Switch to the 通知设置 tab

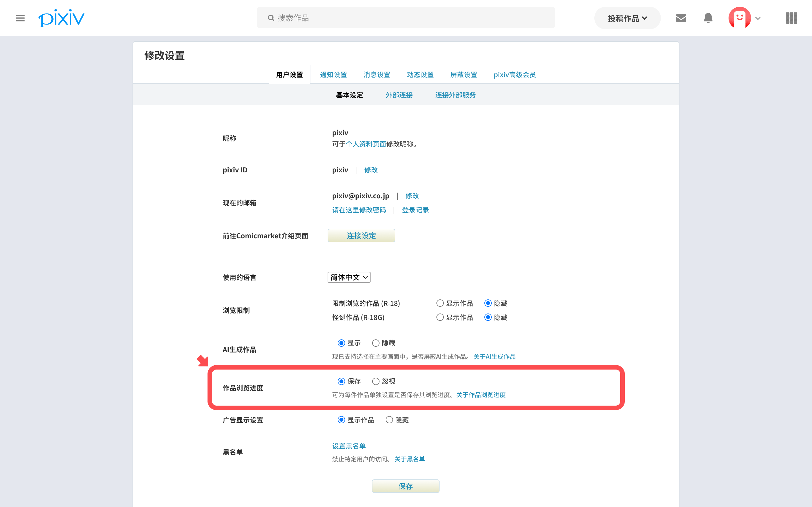[x=333, y=74]
